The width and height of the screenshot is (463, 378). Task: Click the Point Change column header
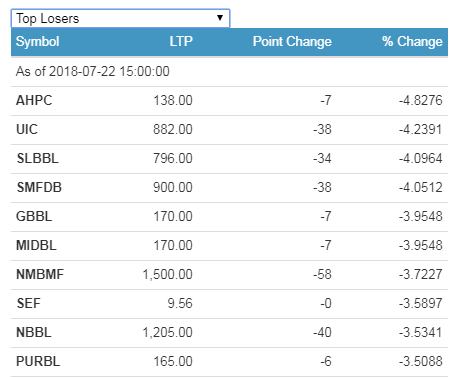point(292,42)
